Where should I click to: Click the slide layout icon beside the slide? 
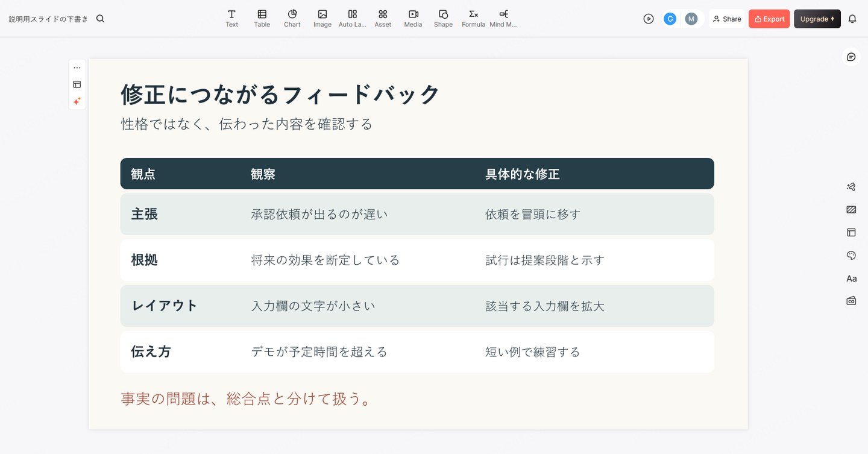(77, 84)
